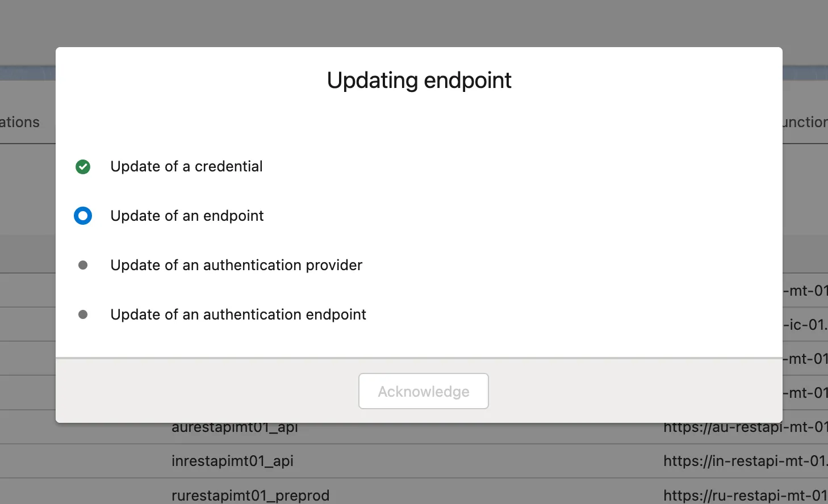Click the 'Updating endpoint' dialog title
Image resolution: width=828 pixels, height=504 pixels.
pyautogui.click(x=419, y=80)
